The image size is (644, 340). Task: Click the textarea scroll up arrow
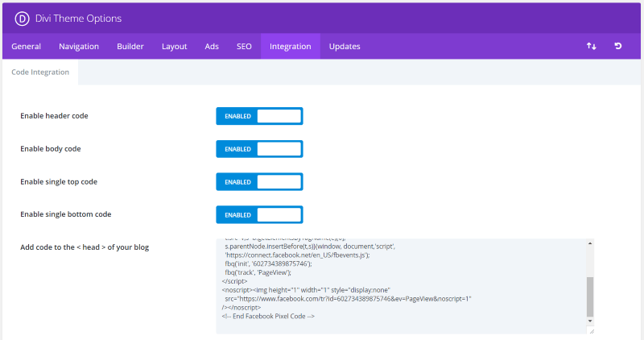click(x=590, y=243)
